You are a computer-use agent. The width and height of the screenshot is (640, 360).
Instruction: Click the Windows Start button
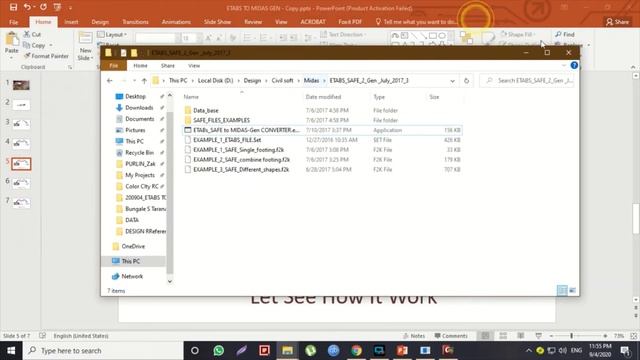coord(11,350)
